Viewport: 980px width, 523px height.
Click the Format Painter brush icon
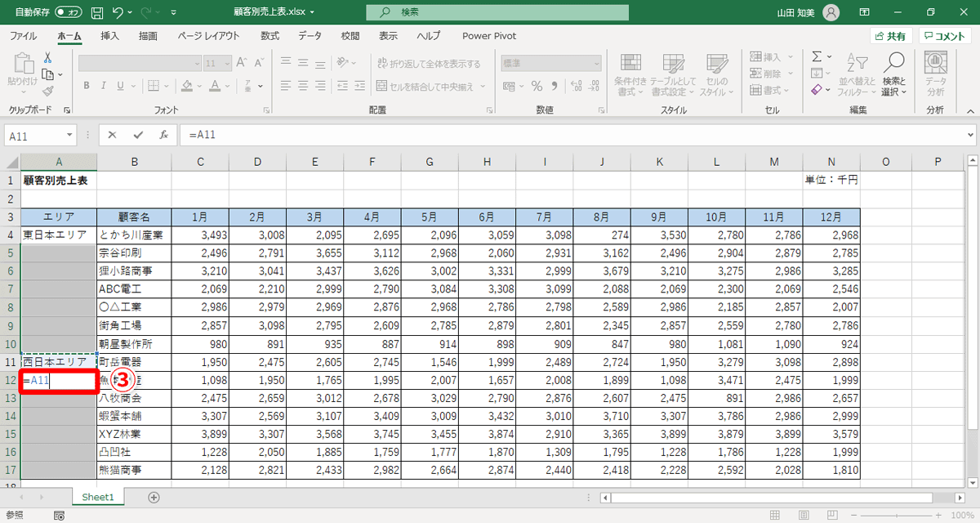(x=47, y=91)
